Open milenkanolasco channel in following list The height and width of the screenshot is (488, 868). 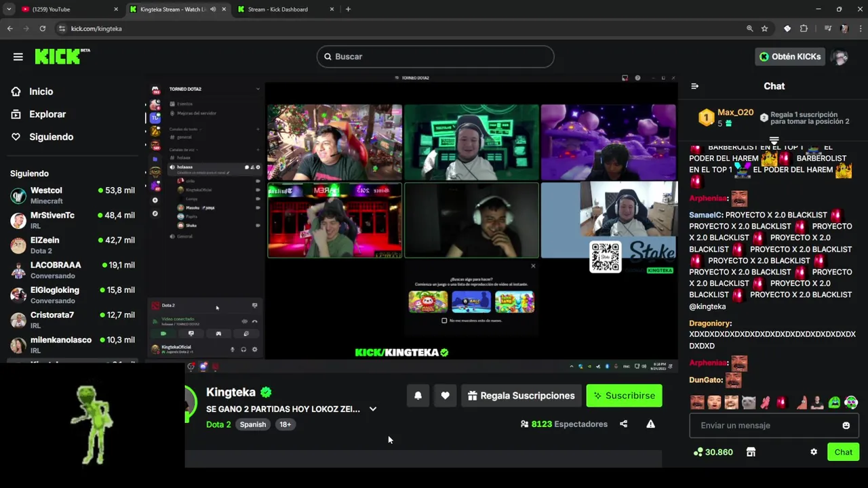73,345
